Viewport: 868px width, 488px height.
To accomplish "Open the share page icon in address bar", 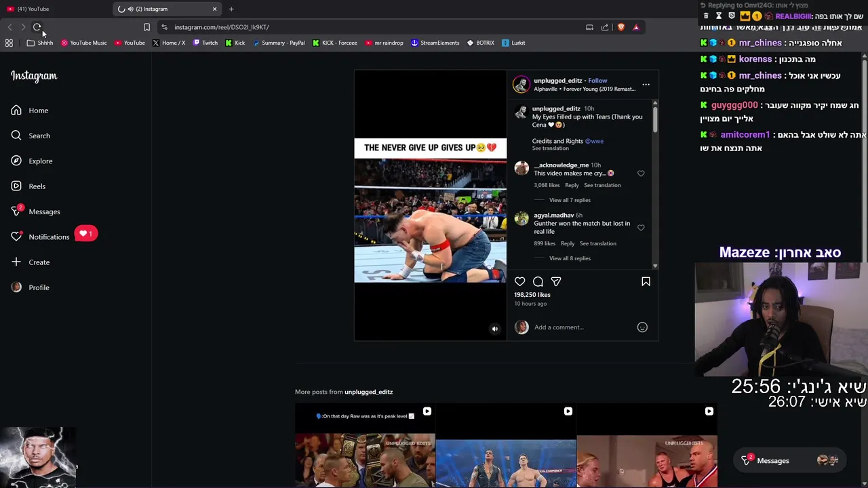I will (605, 27).
